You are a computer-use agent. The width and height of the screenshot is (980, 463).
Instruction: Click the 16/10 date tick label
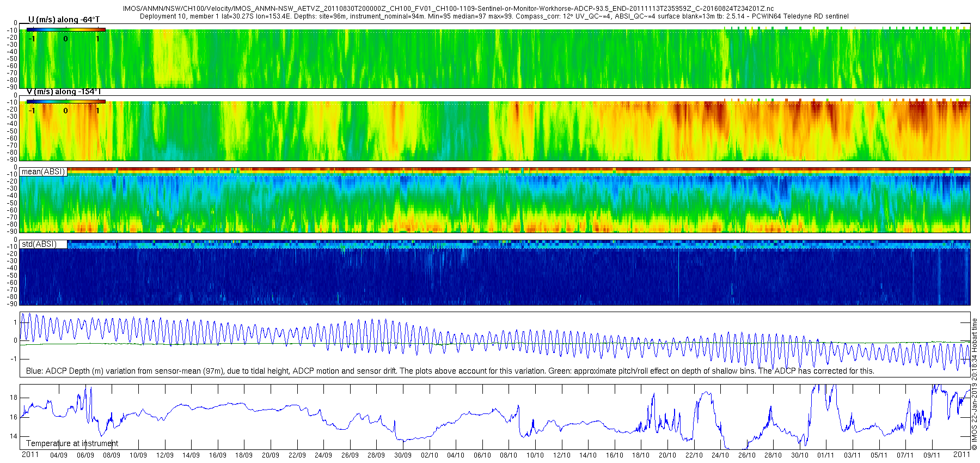(614, 455)
